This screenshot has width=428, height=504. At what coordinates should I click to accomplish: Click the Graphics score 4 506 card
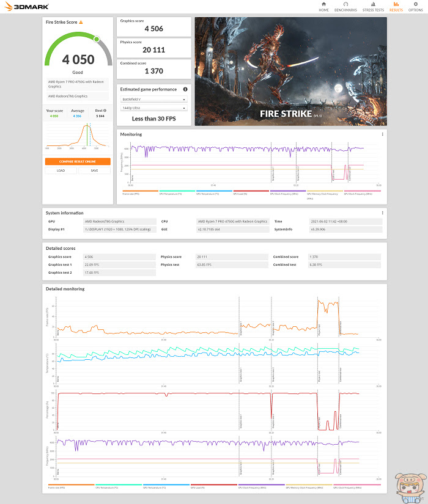[x=154, y=27]
